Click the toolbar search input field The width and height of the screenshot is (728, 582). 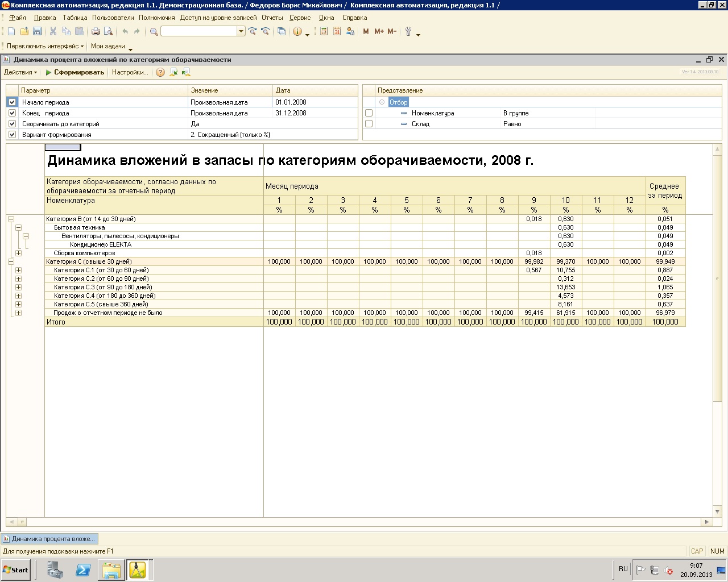[x=199, y=32]
